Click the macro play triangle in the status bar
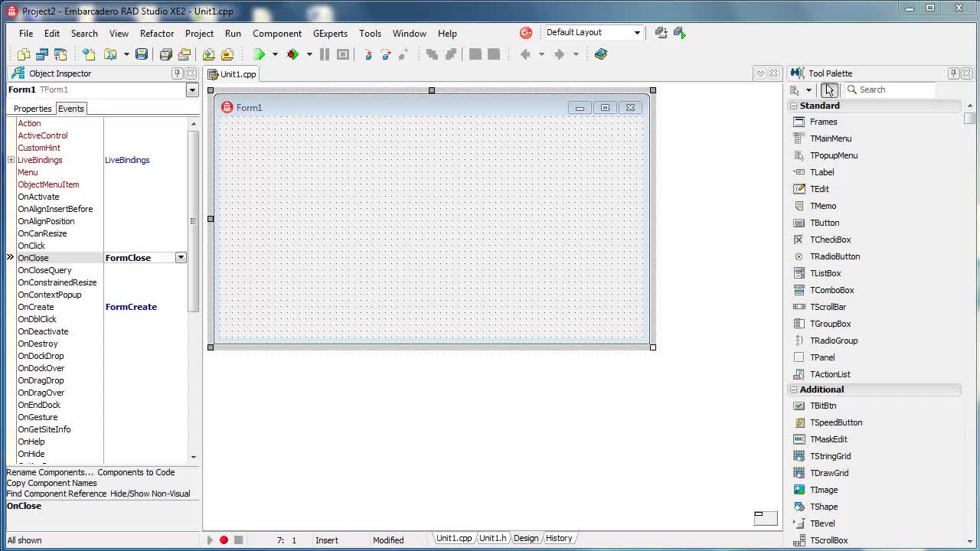Screen dimensions: 980x551 click(x=210, y=540)
